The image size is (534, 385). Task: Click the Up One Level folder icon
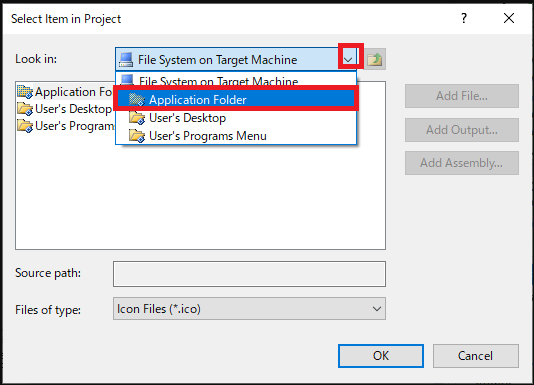pyautogui.click(x=375, y=59)
